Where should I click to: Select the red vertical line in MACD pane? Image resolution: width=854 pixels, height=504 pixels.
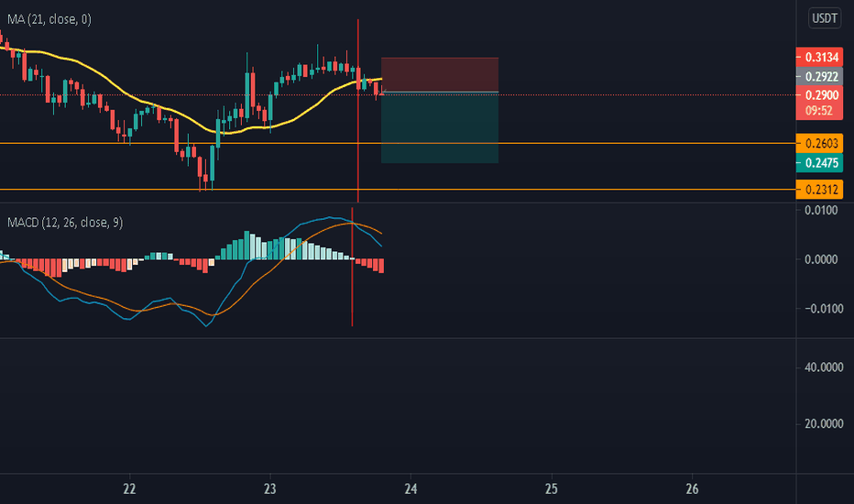[353, 267]
